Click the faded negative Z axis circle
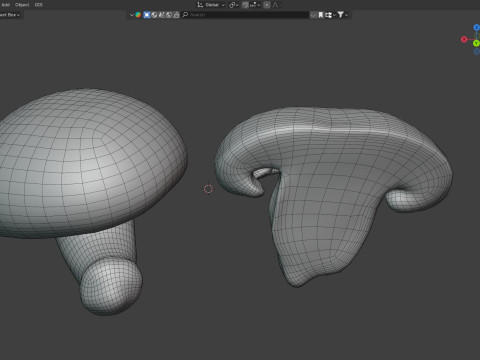Screen dimensions: 480x360 477,51
